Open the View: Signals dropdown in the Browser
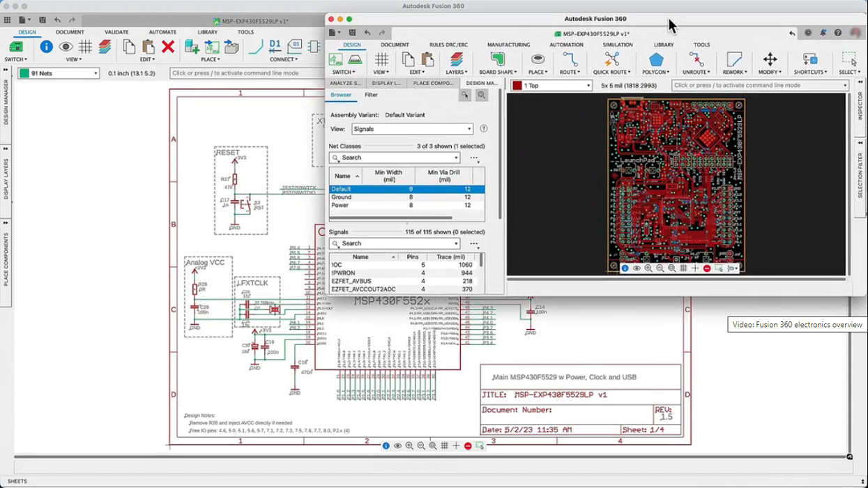Viewport: 868px width, 488px height. tap(411, 128)
